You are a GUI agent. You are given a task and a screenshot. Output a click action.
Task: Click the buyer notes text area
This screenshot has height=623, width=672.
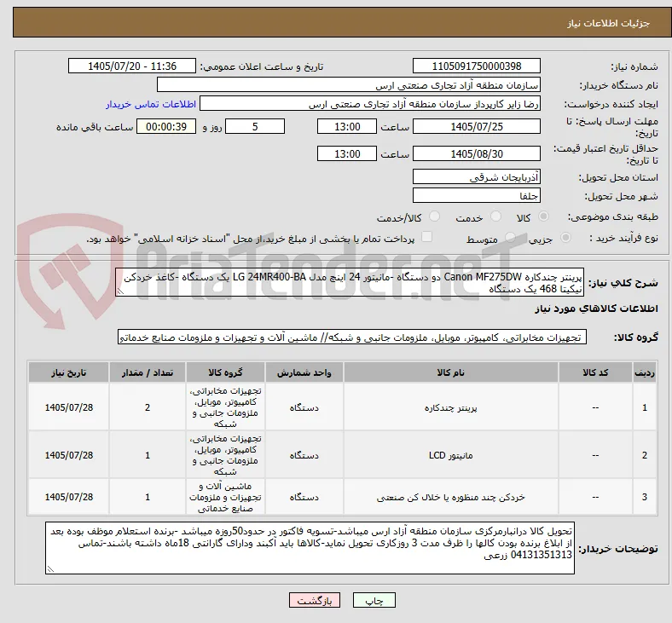point(310,548)
